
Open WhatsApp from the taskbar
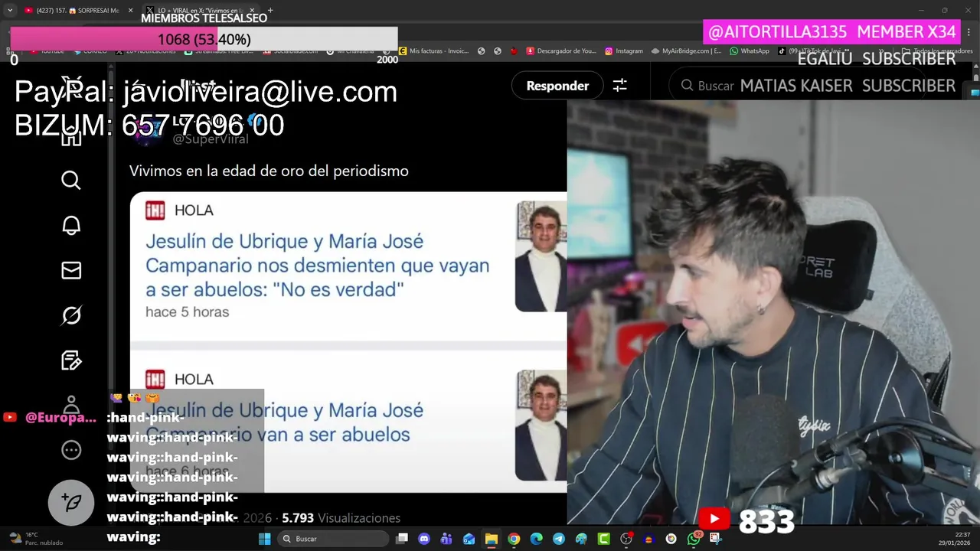[x=694, y=539]
